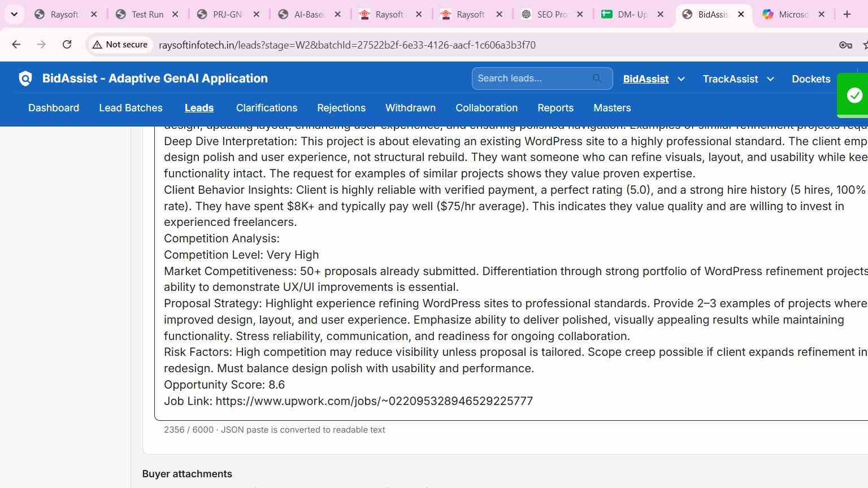Click the green checkmark notification icon
868x488 pixels.
pyautogui.click(x=854, y=95)
